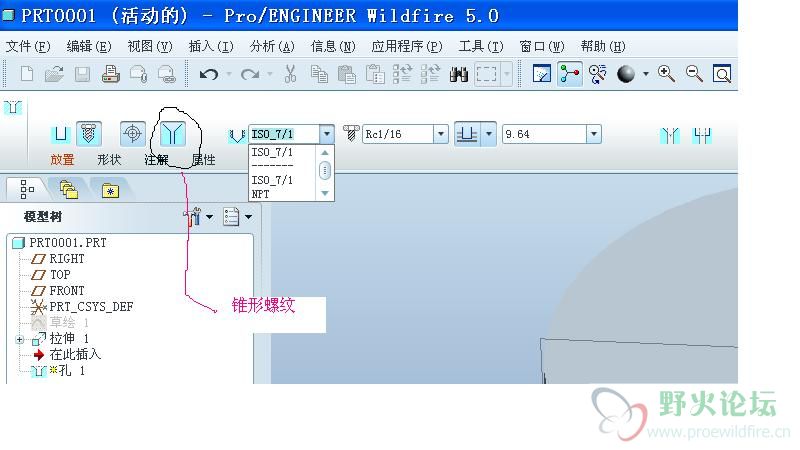Open the 视图(V) menu
The image size is (800, 450).
coord(150,46)
